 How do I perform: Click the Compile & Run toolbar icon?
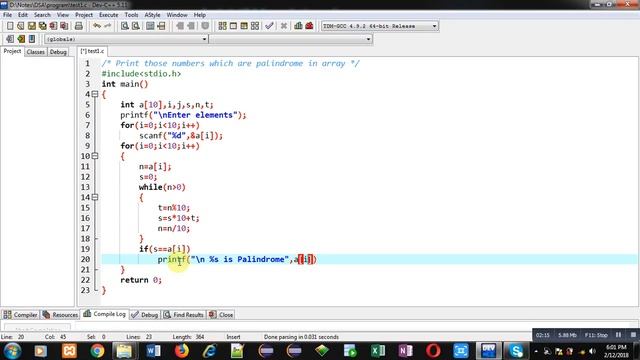[x=244, y=26]
